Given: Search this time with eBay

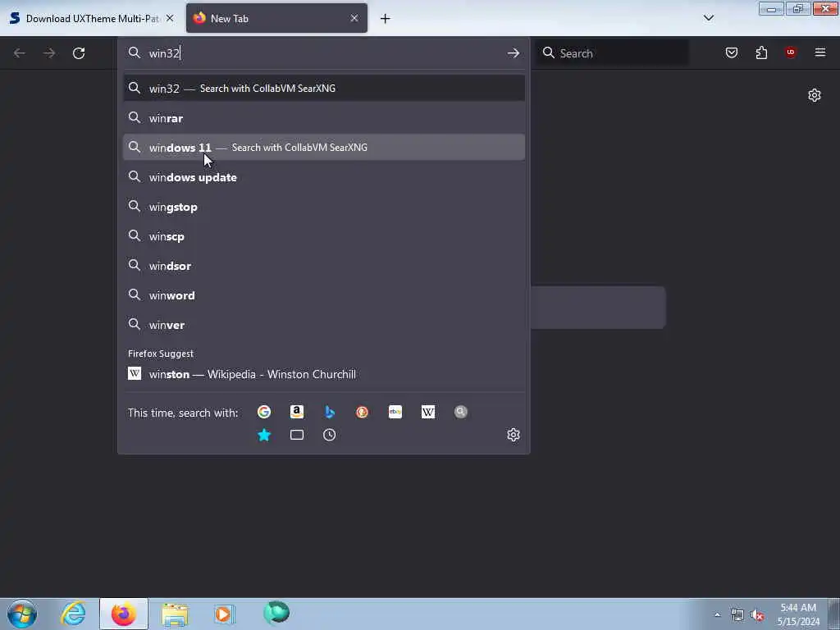Looking at the screenshot, I should click(395, 412).
